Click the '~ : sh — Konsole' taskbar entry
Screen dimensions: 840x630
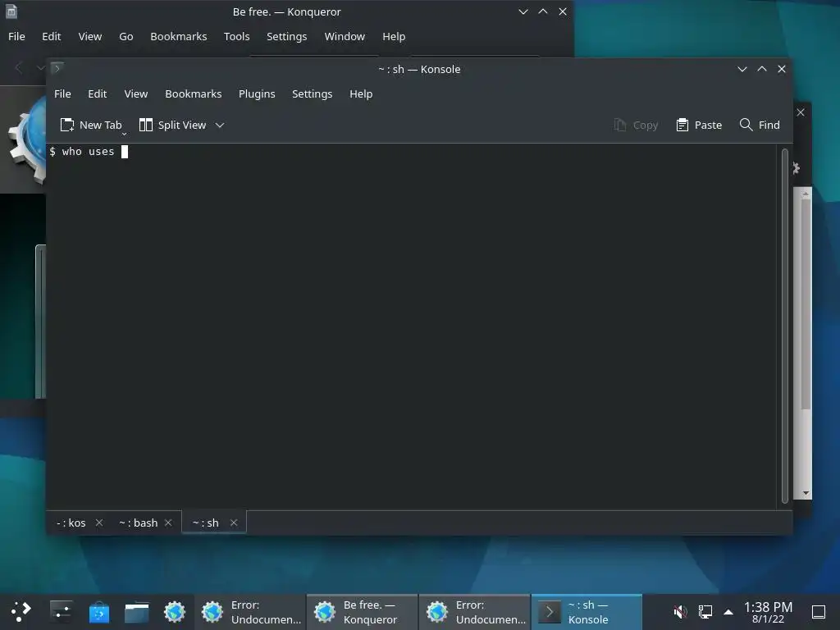click(x=587, y=612)
